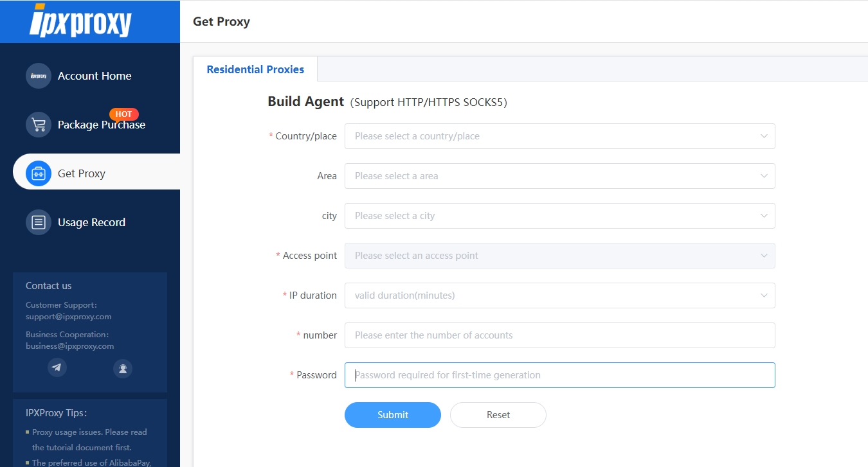
Task: Click the IPXProxy logo in the header
Action: point(80,22)
